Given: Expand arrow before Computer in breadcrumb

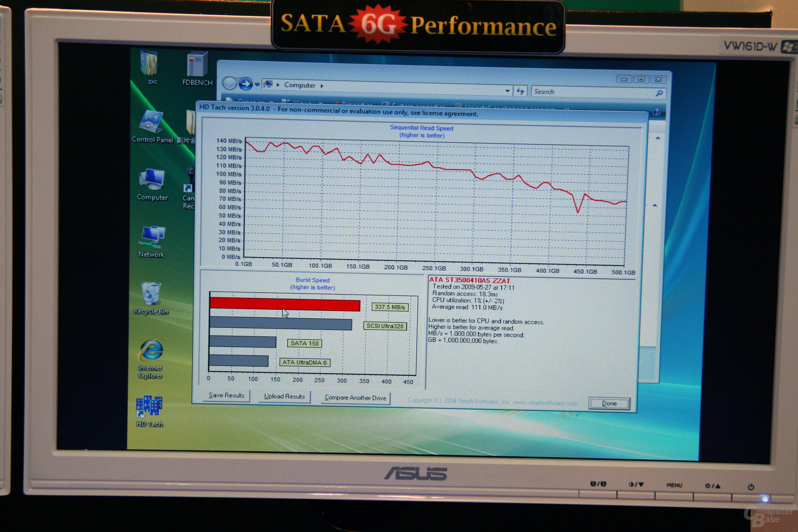Looking at the screenshot, I should pos(278,85).
